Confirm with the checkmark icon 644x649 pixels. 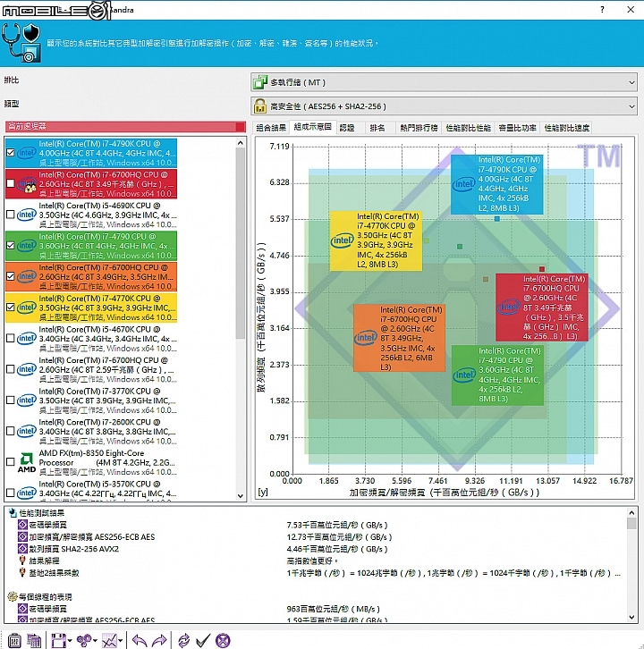(x=203, y=640)
